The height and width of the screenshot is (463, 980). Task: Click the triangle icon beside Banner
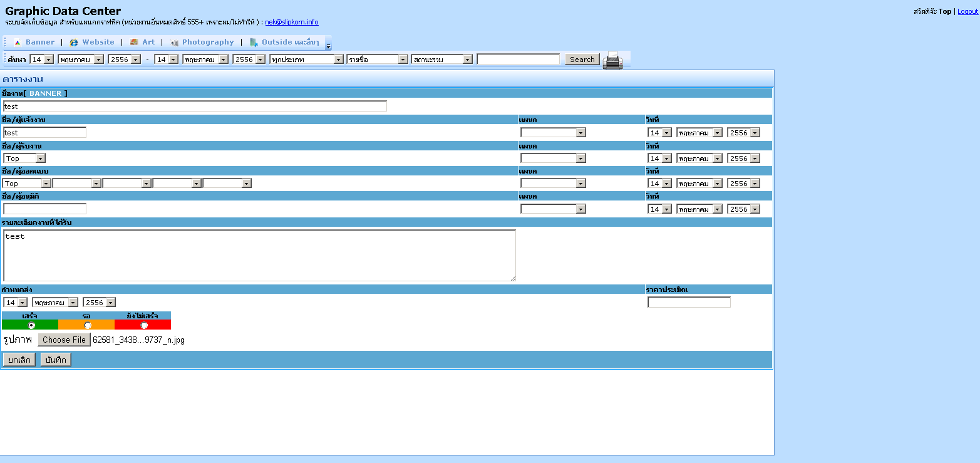18,43
